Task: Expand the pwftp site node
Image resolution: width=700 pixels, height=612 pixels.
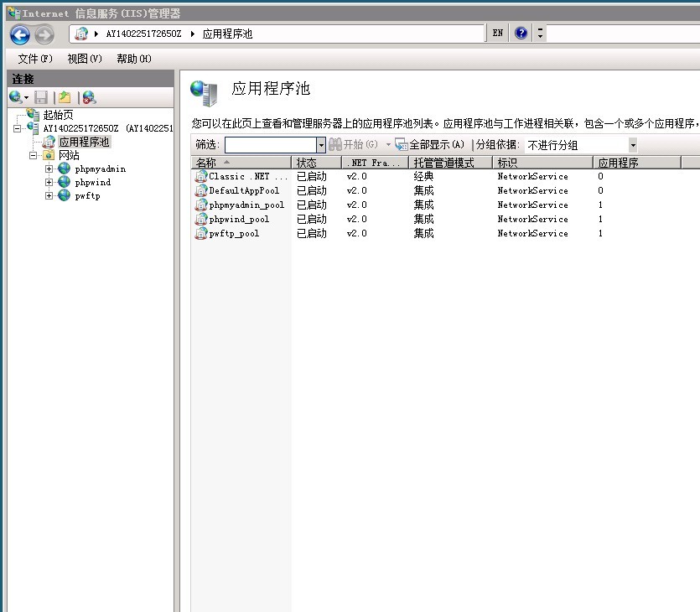Action: point(49,195)
